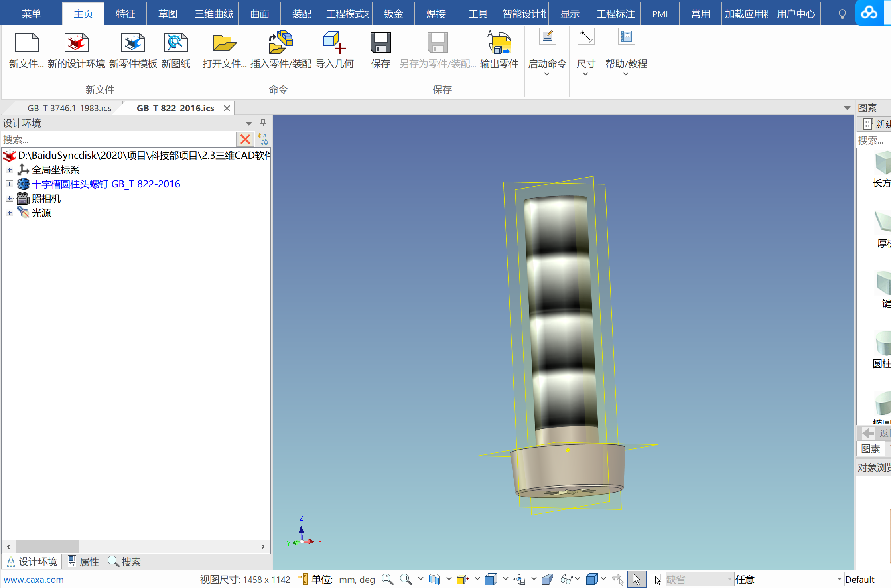Pin the design environment panel
This screenshot has height=588, width=891.
[263, 123]
